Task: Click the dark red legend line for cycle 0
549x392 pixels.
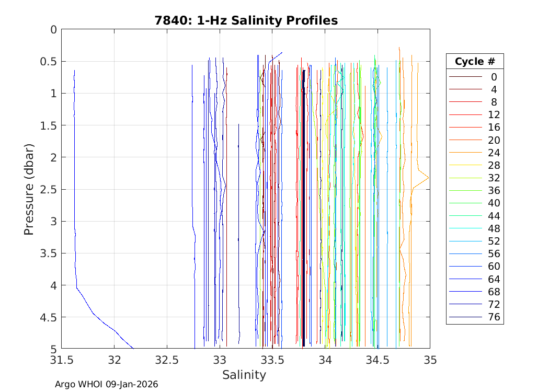Action: click(465, 77)
